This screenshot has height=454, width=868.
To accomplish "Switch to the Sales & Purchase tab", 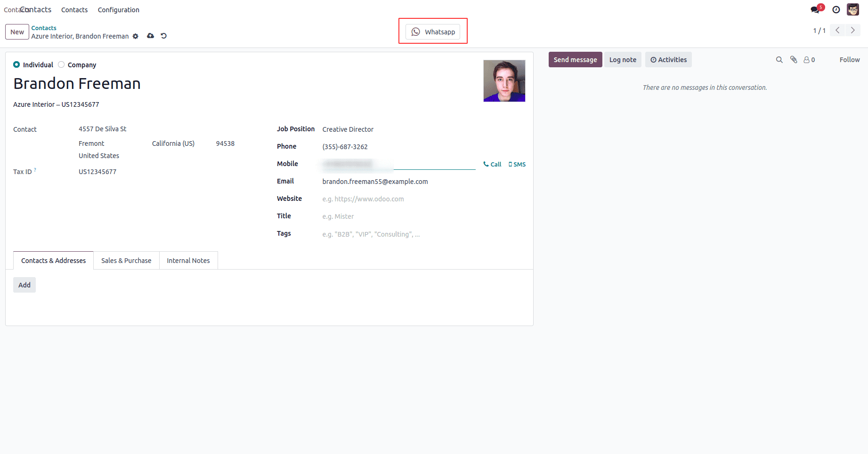I will coord(126,260).
